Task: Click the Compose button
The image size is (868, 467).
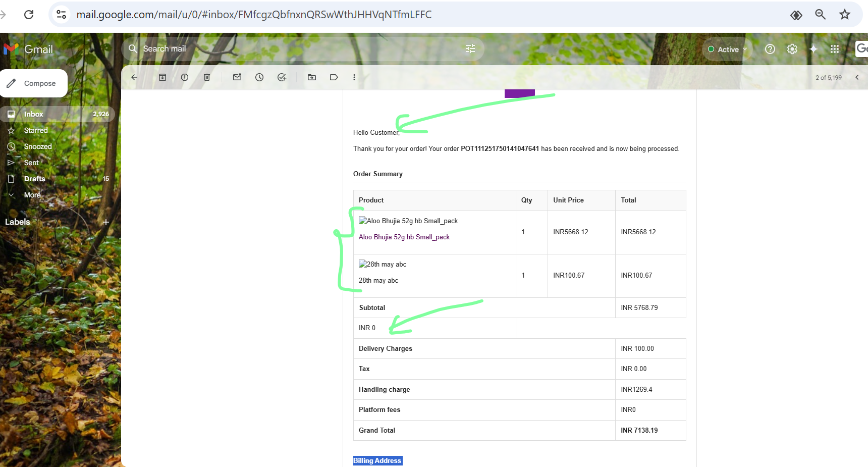Action: coord(34,83)
